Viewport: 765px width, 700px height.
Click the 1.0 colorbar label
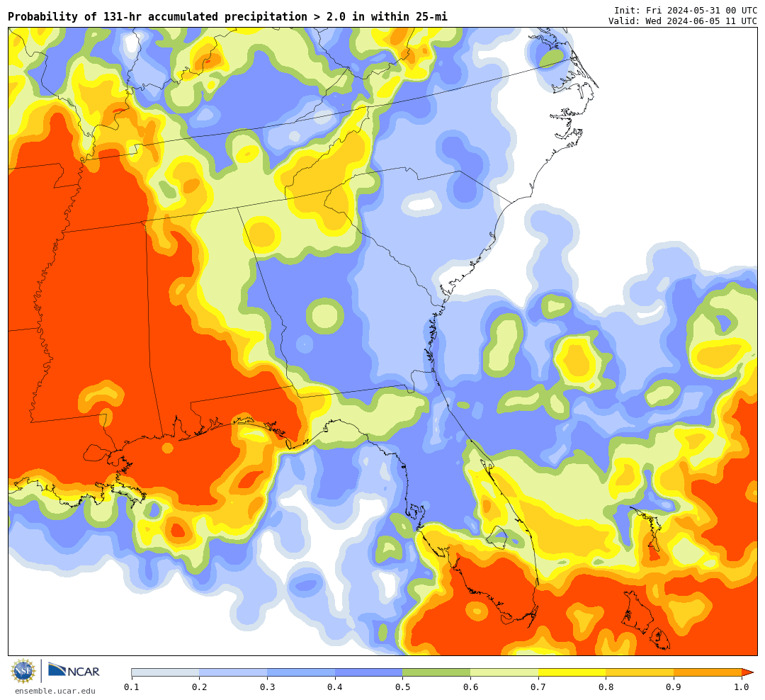742,687
